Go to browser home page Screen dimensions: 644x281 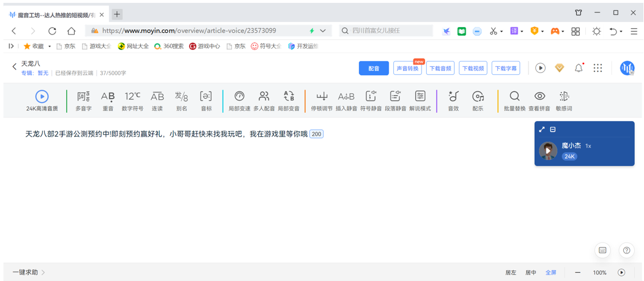pyautogui.click(x=71, y=31)
